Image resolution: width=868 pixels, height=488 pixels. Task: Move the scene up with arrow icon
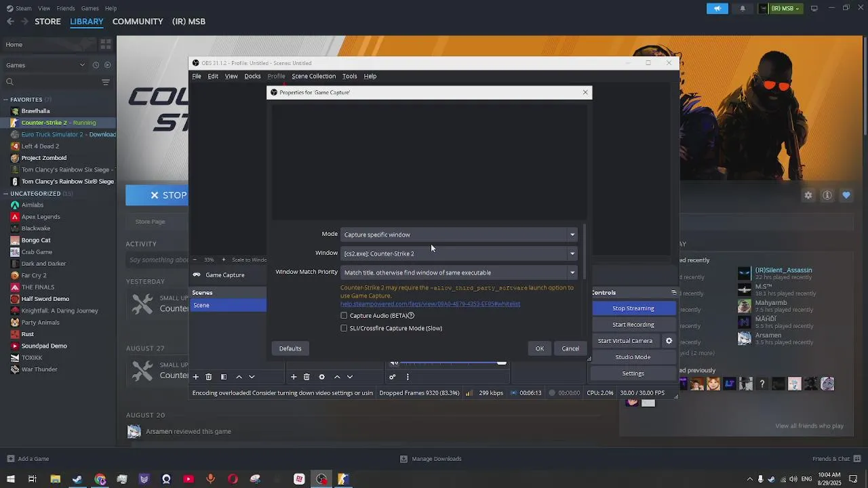pos(239,377)
